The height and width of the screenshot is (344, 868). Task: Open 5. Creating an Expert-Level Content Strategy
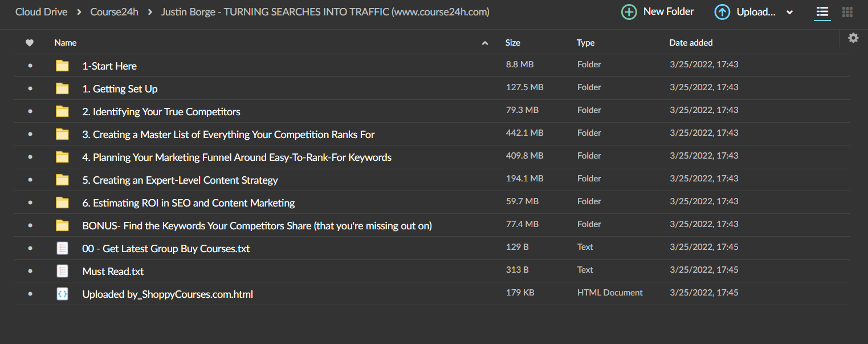point(180,180)
